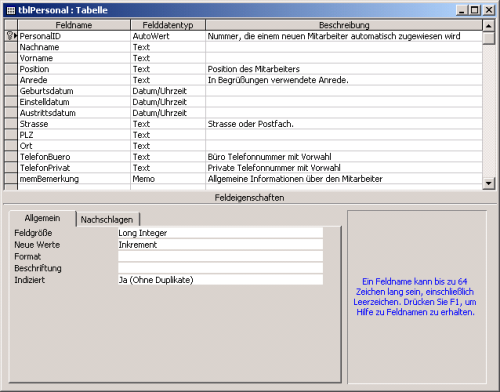Click the data type cell for PLZ
Image resolution: width=500 pixels, height=392 pixels.
pos(168,135)
